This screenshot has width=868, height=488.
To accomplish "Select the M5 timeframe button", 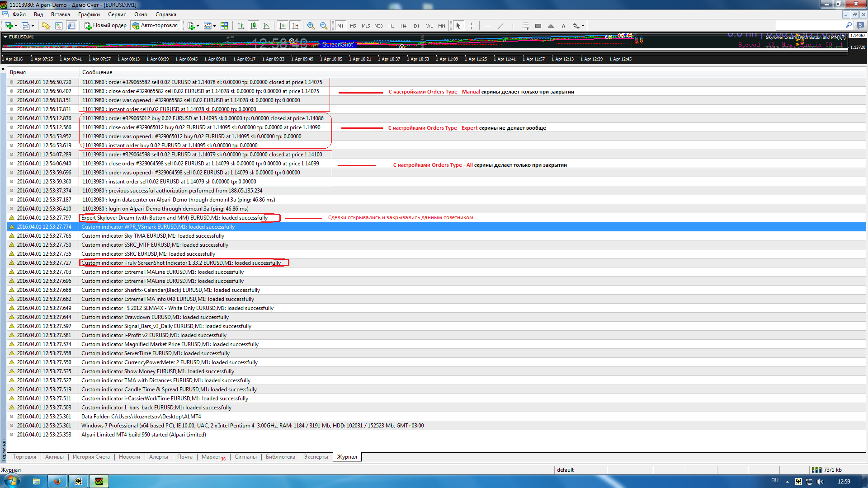I will [x=353, y=26].
